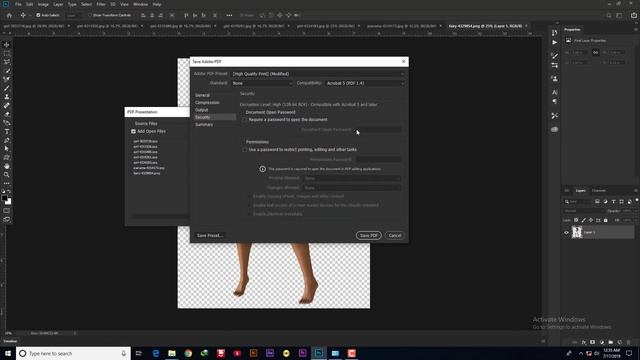Click the Windows Start button
640x360 pixels.
(x=7, y=353)
